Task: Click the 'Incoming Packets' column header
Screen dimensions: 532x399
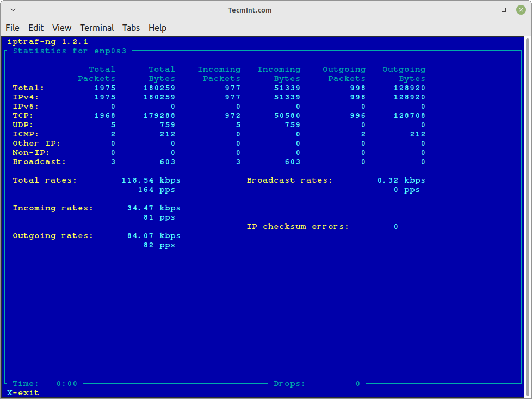Action: (x=219, y=74)
